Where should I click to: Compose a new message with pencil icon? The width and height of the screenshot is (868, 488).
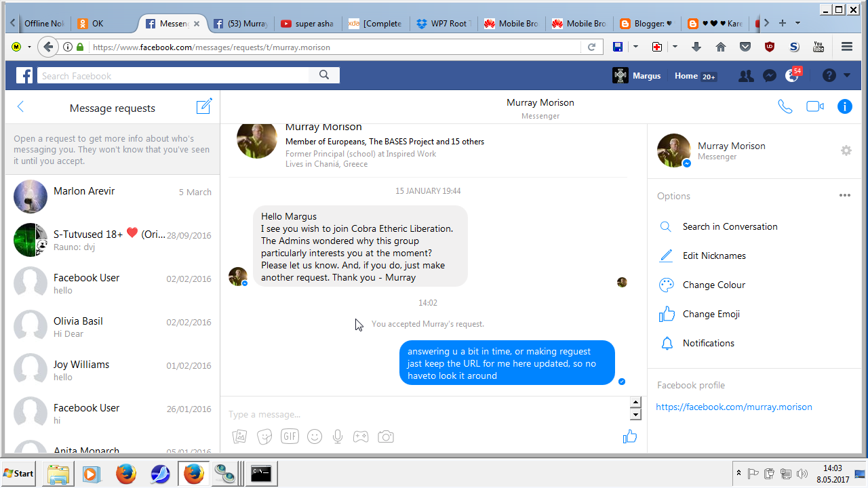[204, 106]
